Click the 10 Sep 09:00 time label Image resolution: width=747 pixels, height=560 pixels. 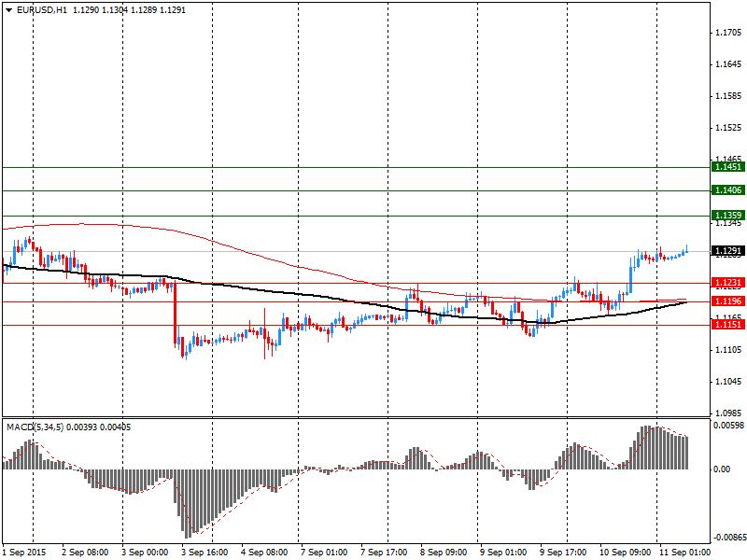[625, 553]
